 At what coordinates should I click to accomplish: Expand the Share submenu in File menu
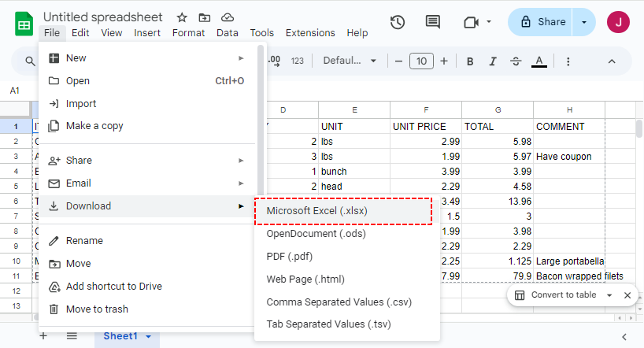tap(148, 161)
